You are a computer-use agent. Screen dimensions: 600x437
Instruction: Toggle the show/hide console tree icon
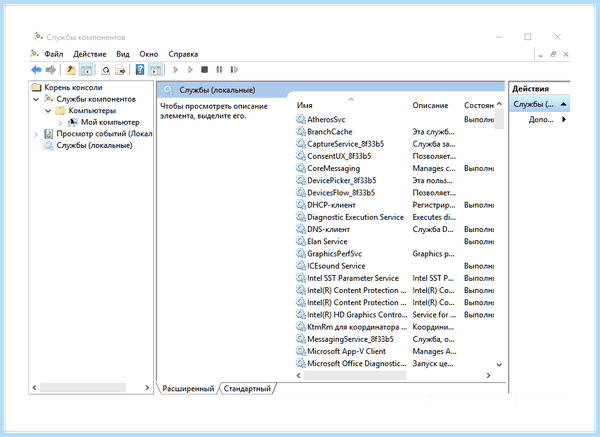click(x=86, y=70)
